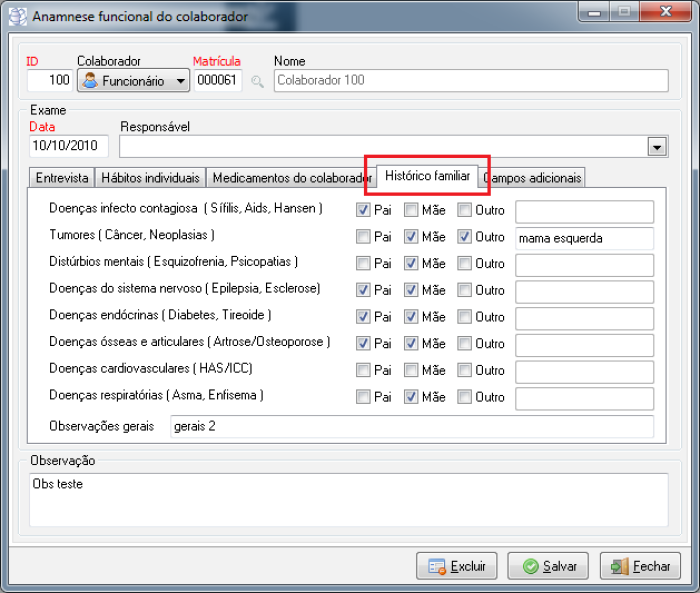Screen dimensions: 700x593
Task: Toggle Mãe for Doenças respiratórias
Action: [x=411, y=397]
